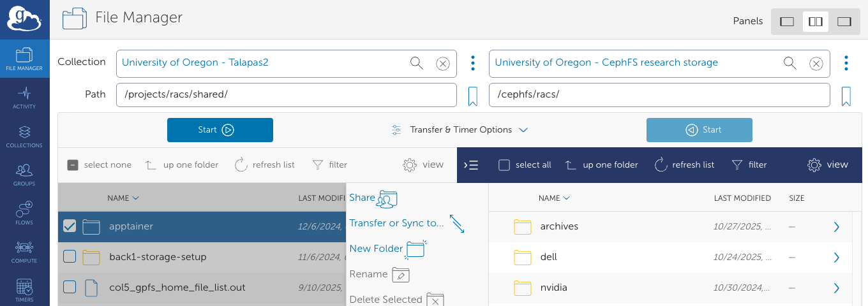Clear the Talapas2 collection field
The height and width of the screenshot is (306, 868).
tap(443, 63)
